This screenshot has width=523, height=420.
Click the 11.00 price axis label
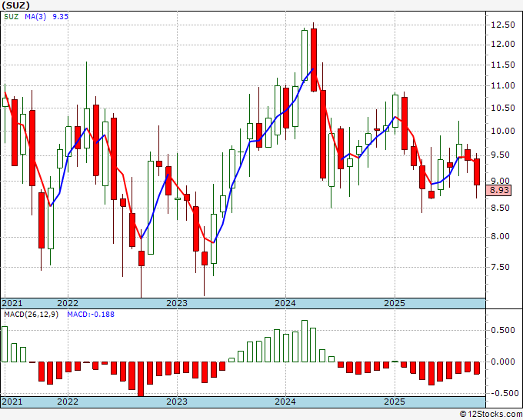[503, 85]
